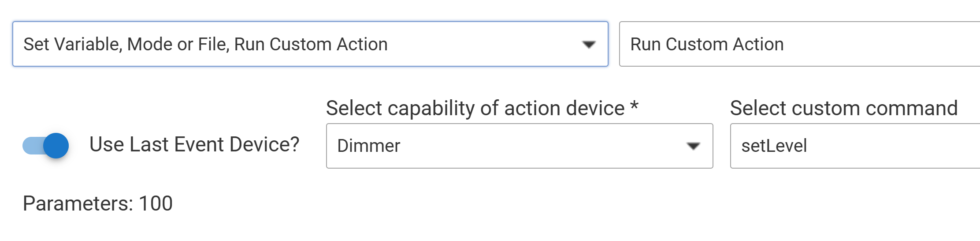The height and width of the screenshot is (241, 980).
Task: Click the blue knob of the toggle switch
Action: (56, 146)
